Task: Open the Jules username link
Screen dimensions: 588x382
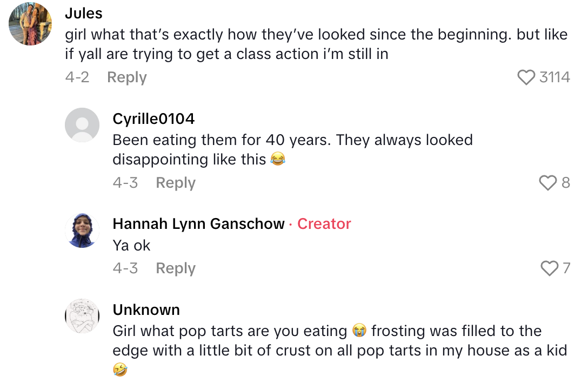Action: click(x=84, y=12)
